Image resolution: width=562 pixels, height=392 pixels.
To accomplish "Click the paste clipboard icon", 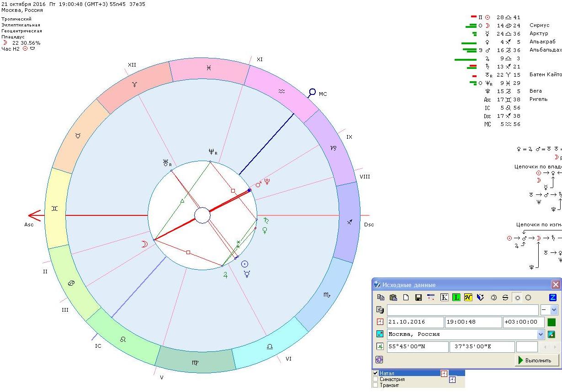I will coord(393,298).
